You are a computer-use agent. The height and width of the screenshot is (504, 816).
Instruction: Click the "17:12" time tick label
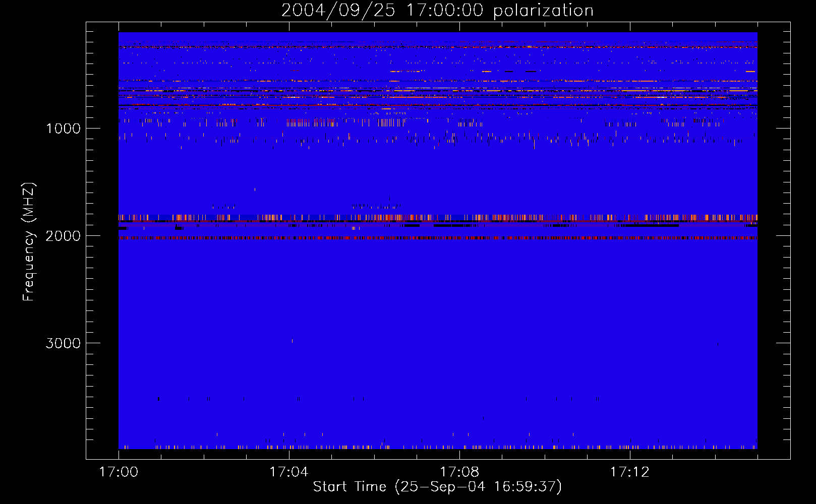(x=630, y=472)
